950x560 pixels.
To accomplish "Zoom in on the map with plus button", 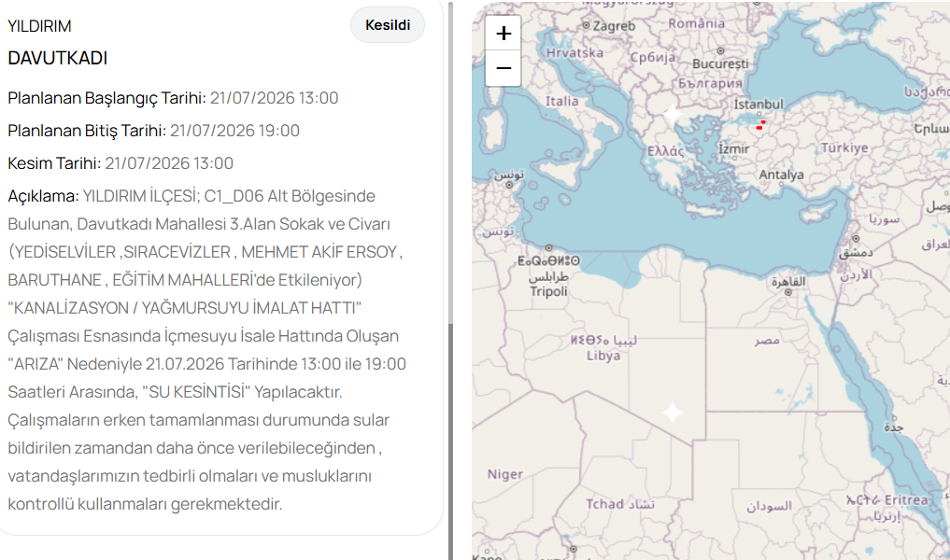I will pos(503,34).
